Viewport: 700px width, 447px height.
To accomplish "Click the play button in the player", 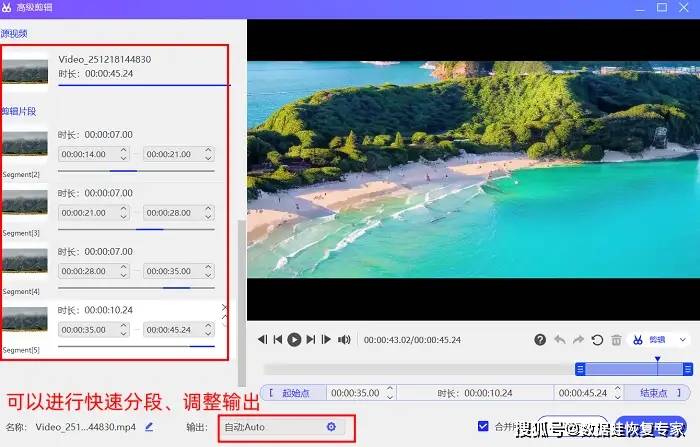I will 294,340.
